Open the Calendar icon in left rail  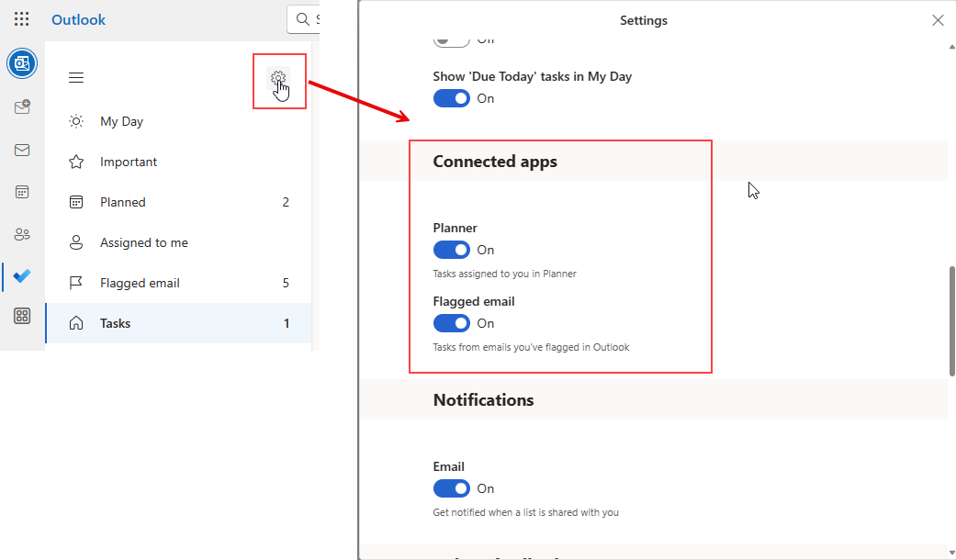tap(21, 191)
